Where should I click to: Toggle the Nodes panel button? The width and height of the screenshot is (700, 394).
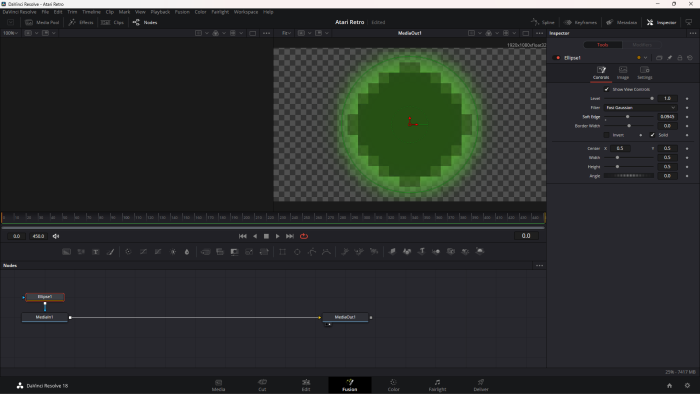145,22
